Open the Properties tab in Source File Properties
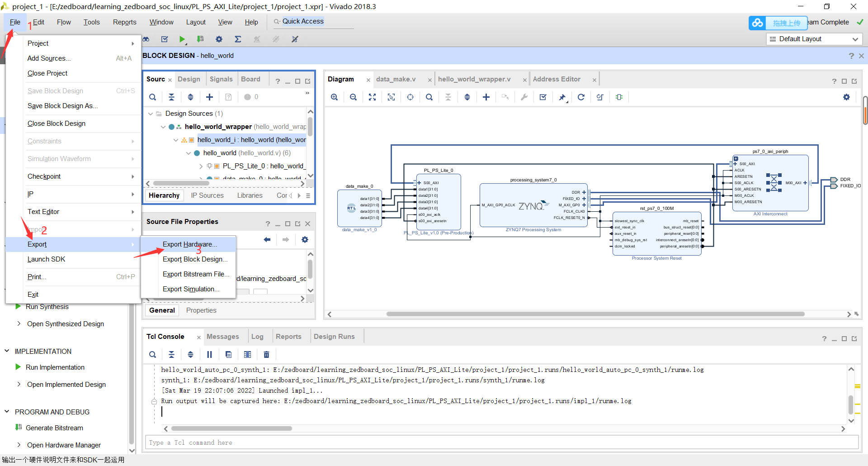This screenshot has width=868, height=466. click(x=201, y=310)
